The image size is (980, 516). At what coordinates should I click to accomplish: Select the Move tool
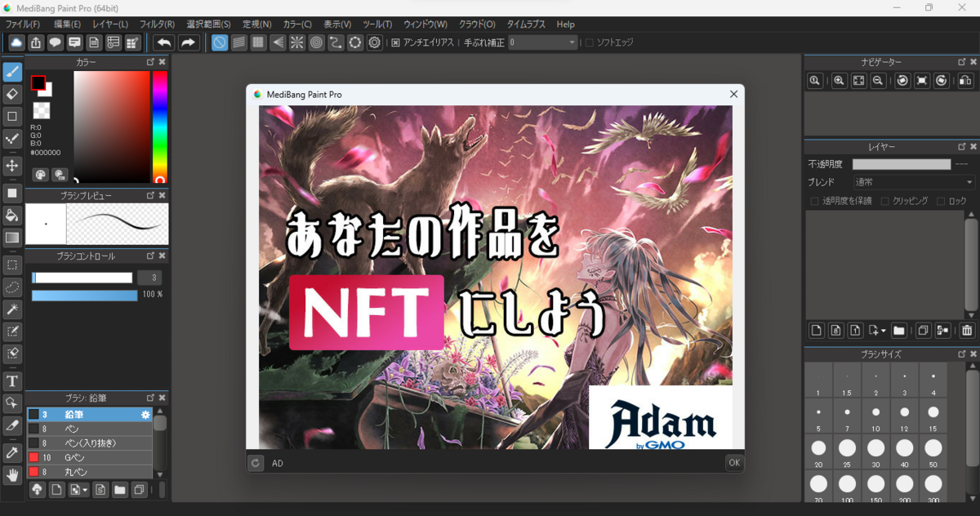pyautogui.click(x=12, y=166)
